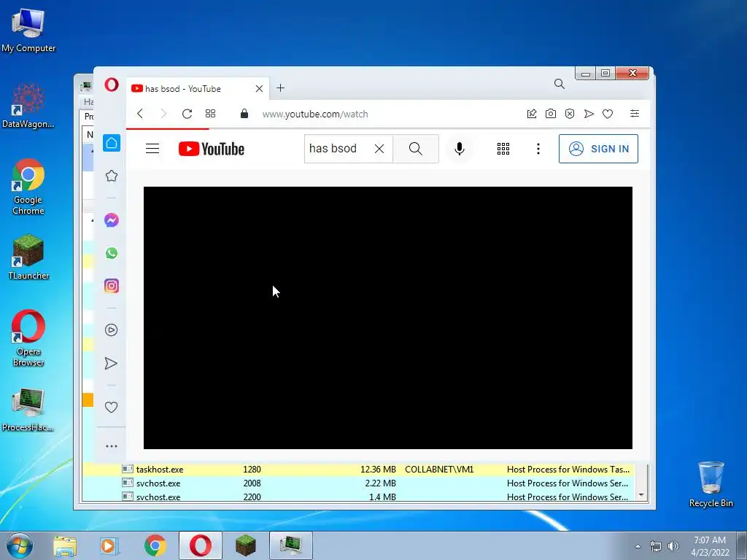Open Opera snapshot camera tool
The image size is (747, 560).
pos(550,114)
